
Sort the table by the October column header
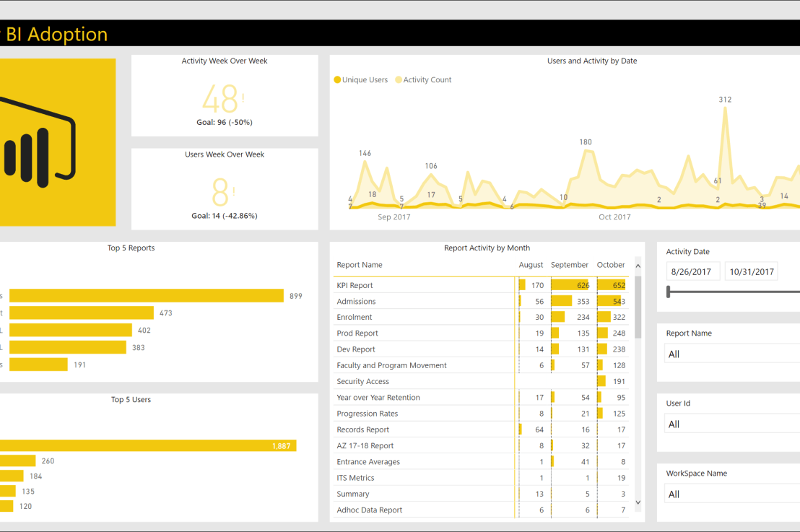610,265
